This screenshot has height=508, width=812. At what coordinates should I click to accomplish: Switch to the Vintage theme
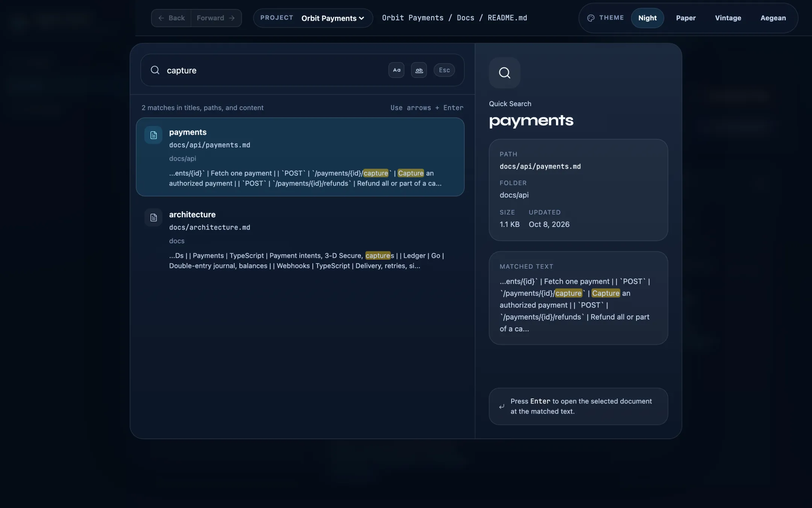pos(728,18)
